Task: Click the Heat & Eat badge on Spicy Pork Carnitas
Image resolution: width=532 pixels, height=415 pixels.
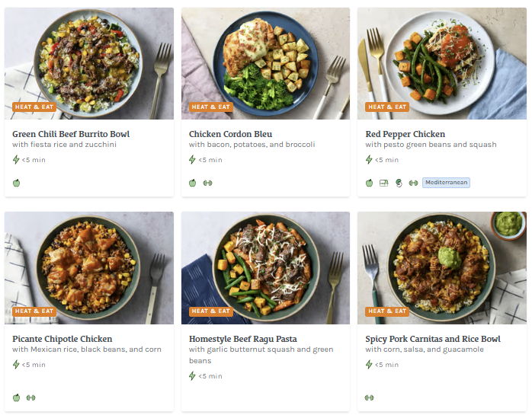Action: [x=387, y=311]
